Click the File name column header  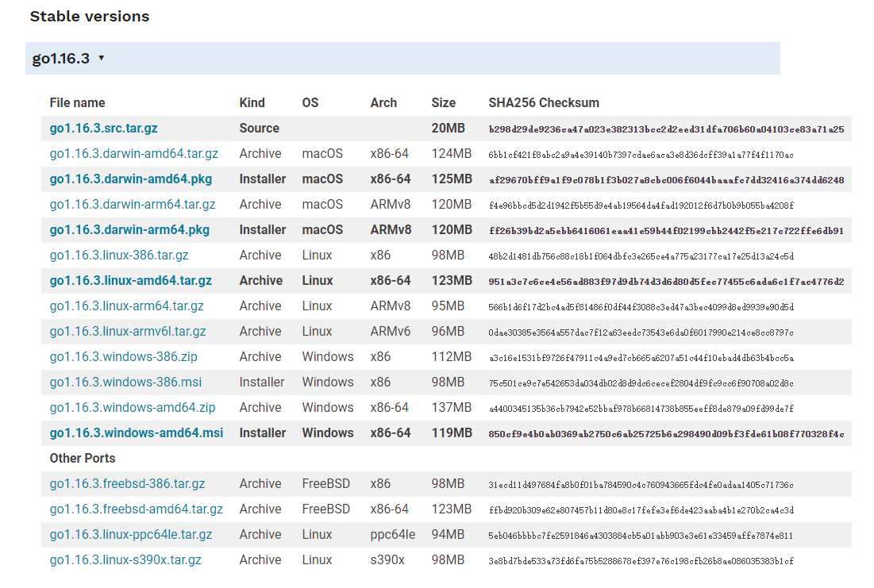click(x=77, y=102)
